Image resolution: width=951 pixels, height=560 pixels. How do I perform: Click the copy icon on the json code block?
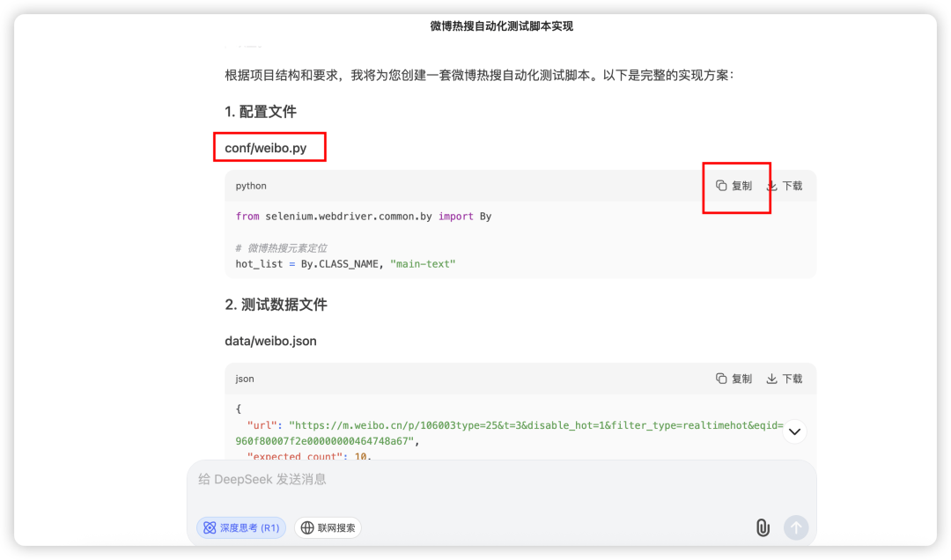point(719,379)
